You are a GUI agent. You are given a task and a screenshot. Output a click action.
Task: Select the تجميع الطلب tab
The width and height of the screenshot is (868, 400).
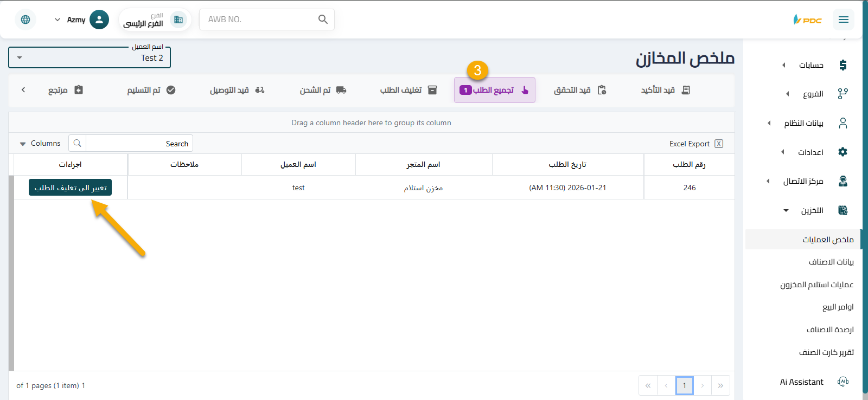(495, 90)
